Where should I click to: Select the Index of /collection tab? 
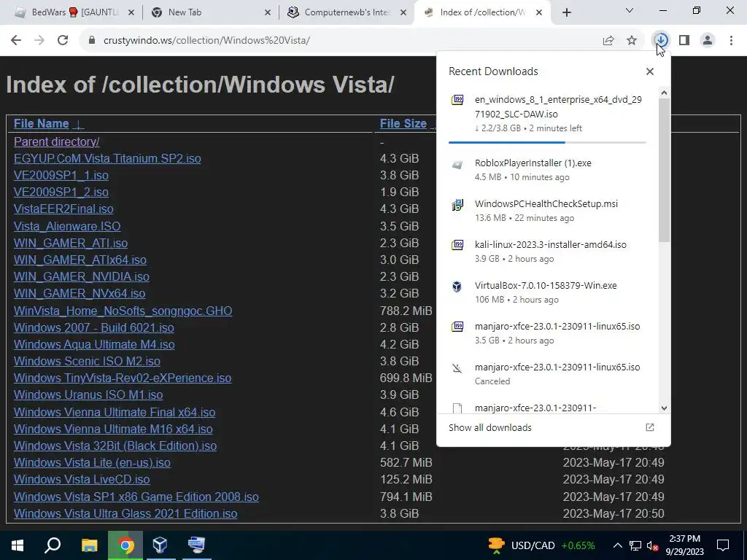481,12
